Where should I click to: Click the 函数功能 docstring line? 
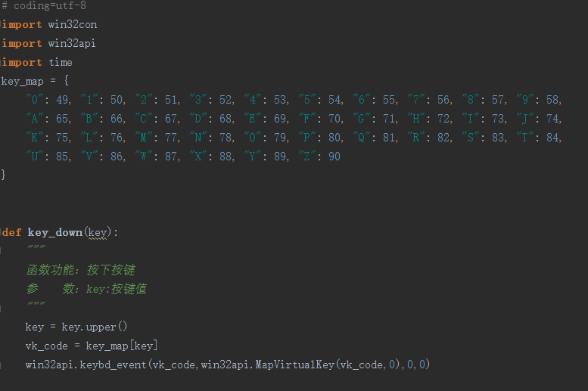point(80,270)
